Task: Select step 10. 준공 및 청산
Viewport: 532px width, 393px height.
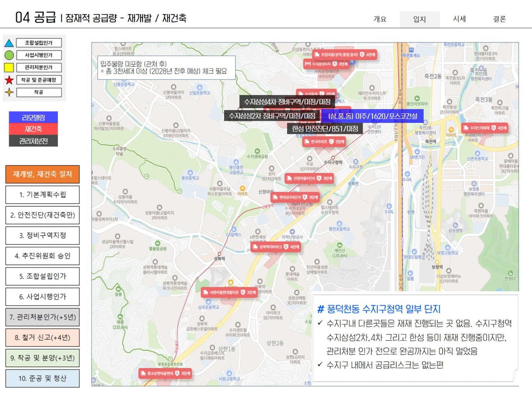Action: [x=42, y=379]
